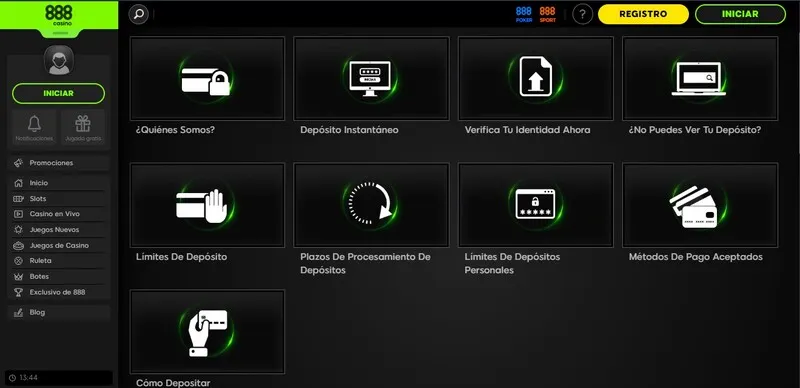Image resolution: width=800 pixels, height=388 pixels.
Task: Click the chips icon beside Juegos de Casino
Action: [x=18, y=246]
